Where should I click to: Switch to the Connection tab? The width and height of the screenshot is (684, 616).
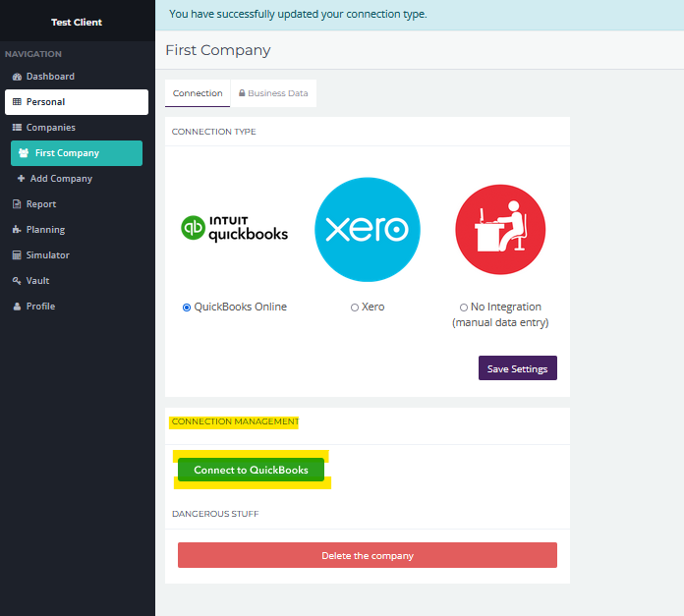(198, 93)
